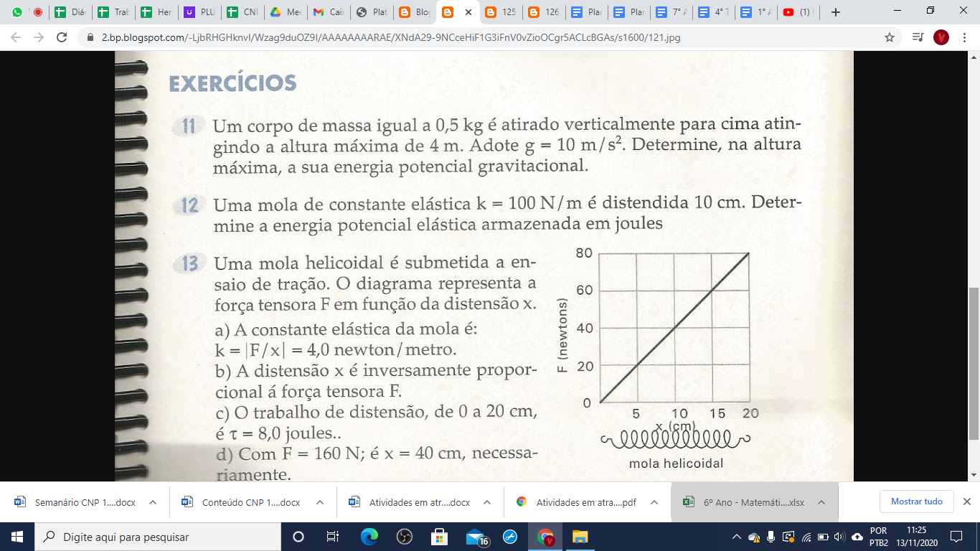
Task: Bookmark this page with the star
Action: pyautogui.click(x=890, y=37)
